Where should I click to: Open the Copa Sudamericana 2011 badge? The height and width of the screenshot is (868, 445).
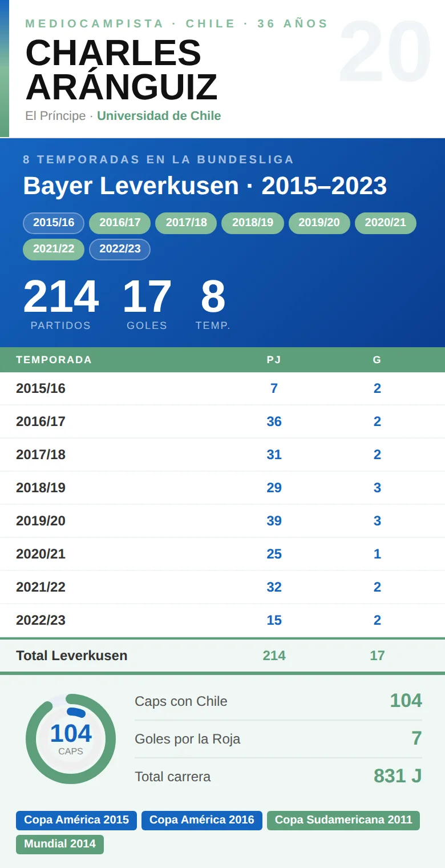pos(343,820)
